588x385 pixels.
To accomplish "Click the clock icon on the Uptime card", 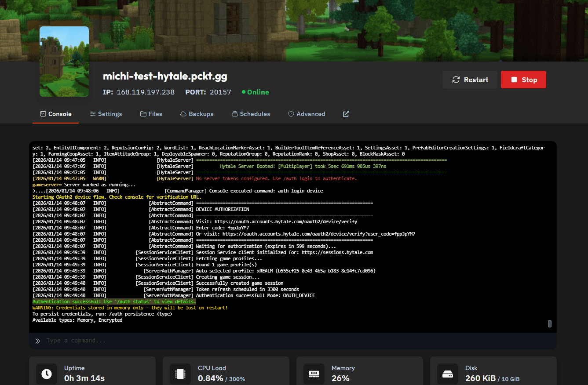I will pyautogui.click(x=47, y=374).
